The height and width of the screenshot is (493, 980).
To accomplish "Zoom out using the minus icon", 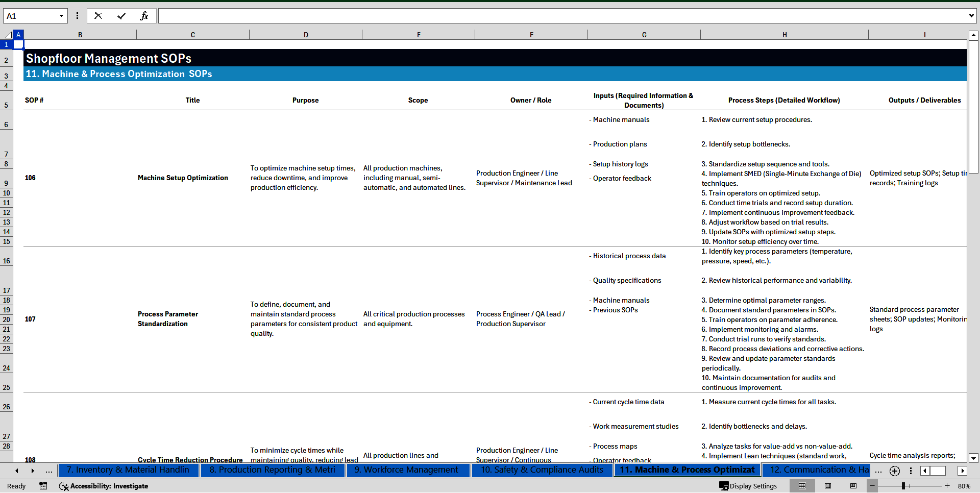I will [x=871, y=486].
